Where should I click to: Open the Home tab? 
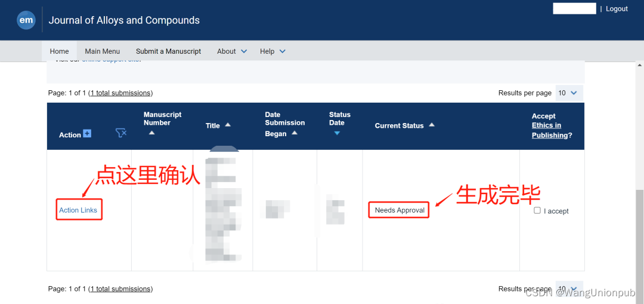pos(59,51)
